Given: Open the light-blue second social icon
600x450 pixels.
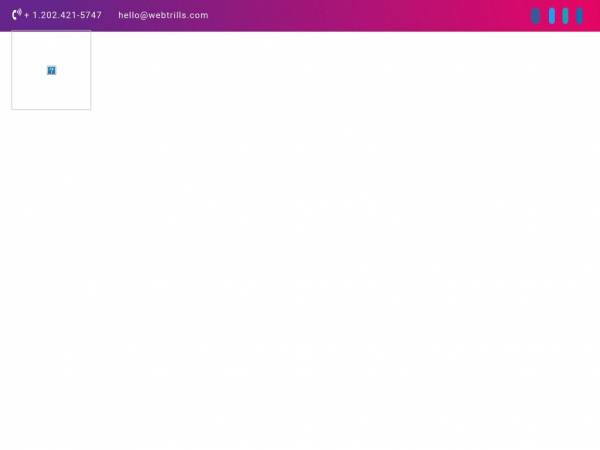Looking at the screenshot, I should 552,16.
